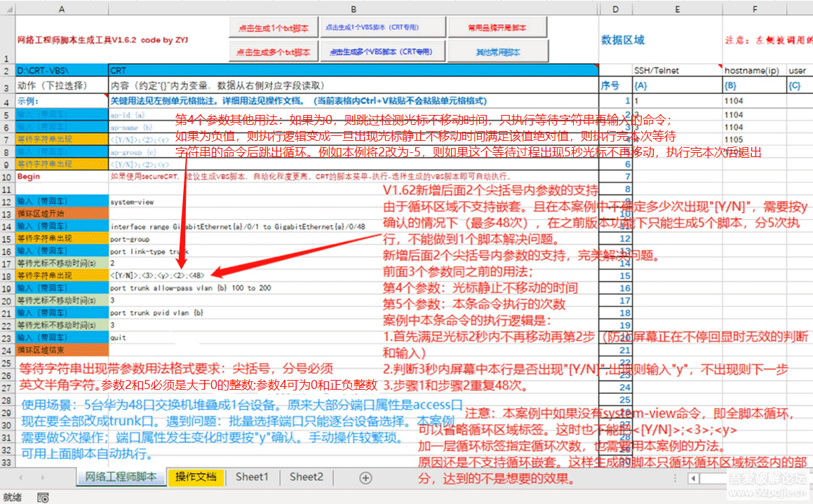Select the {B} header cell
The height and width of the screenshot is (504, 813).
pos(754,86)
